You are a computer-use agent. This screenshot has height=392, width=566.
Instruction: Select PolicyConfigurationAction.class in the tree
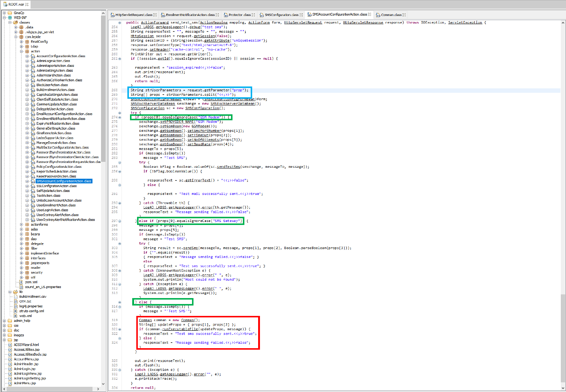tap(59, 167)
